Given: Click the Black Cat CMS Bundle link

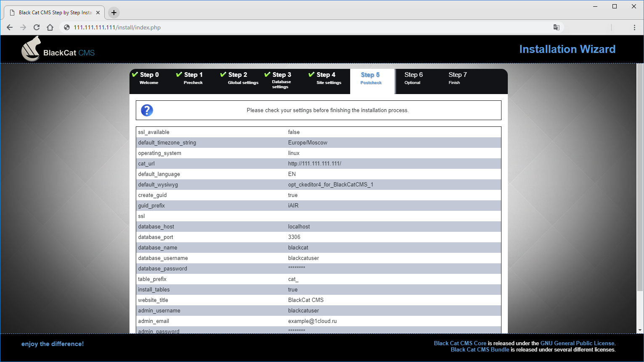Looking at the screenshot, I should tap(481, 349).
